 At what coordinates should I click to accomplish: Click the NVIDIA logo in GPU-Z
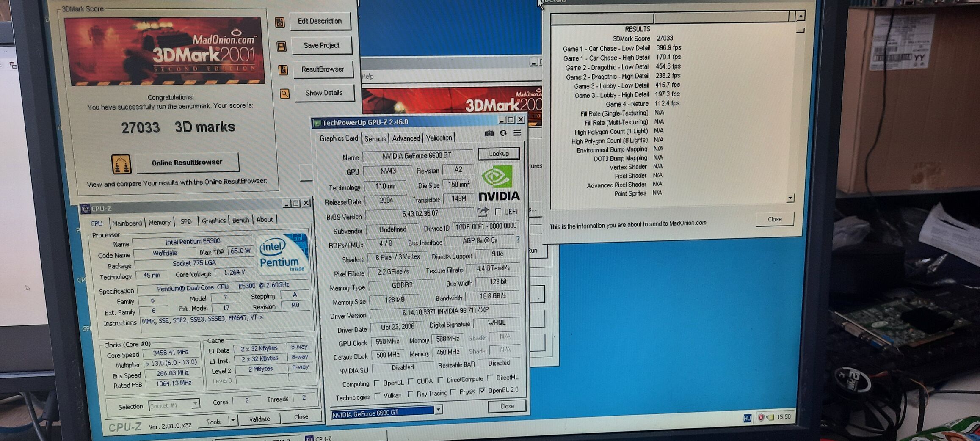pos(499,183)
